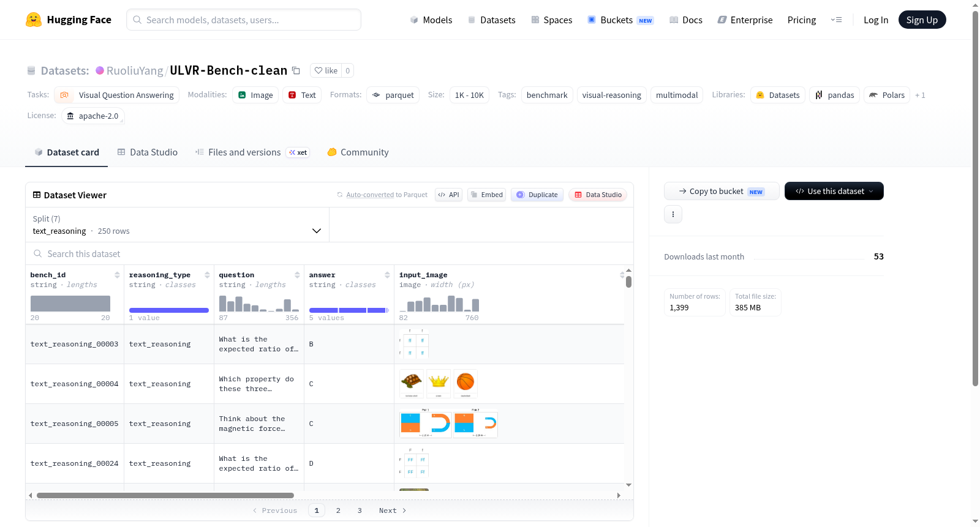
Task: Select the multimodal tag
Action: pos(677,95)
